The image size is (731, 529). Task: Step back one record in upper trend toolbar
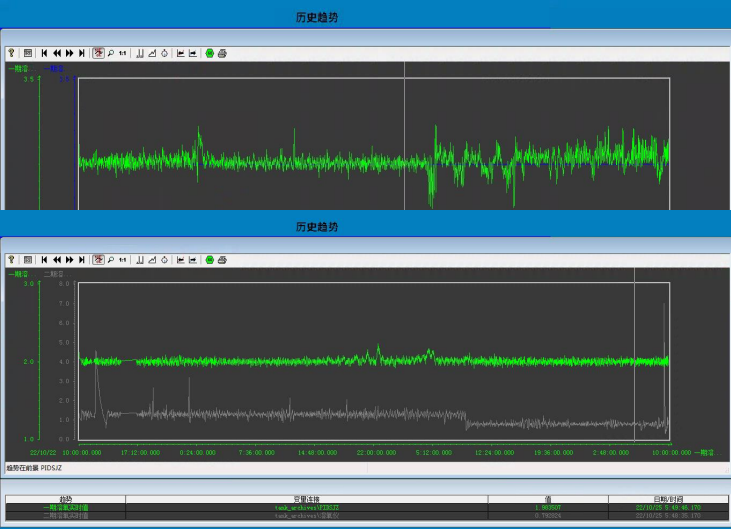pos(57,53)
